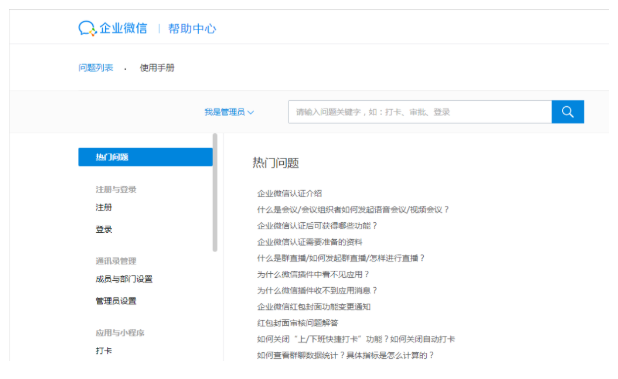
Task: Open 如何关闭上/下班快捷打卡 question
Action: pyautogui.click(x=356, y=339)
